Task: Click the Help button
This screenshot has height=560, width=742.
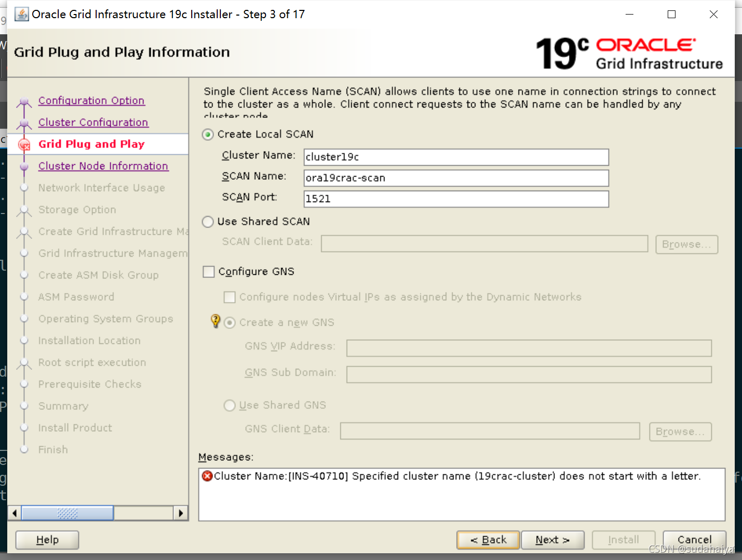Action: click(x=47, y=540)
